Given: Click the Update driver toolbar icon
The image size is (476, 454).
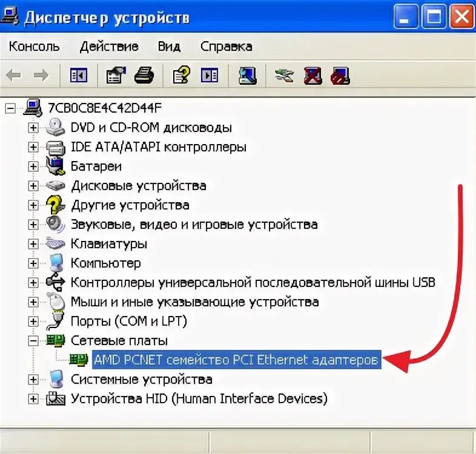Looking at the screenshot, I should pos(284,76).
